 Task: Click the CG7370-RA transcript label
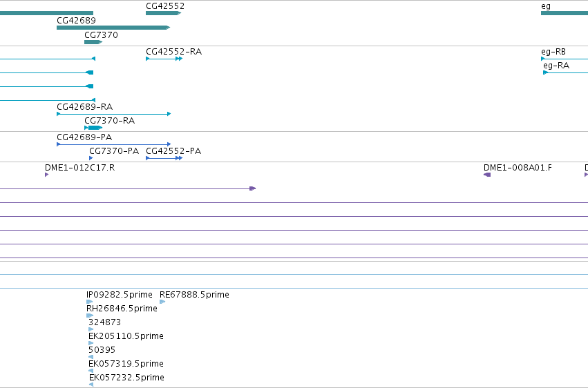point(109,121)
